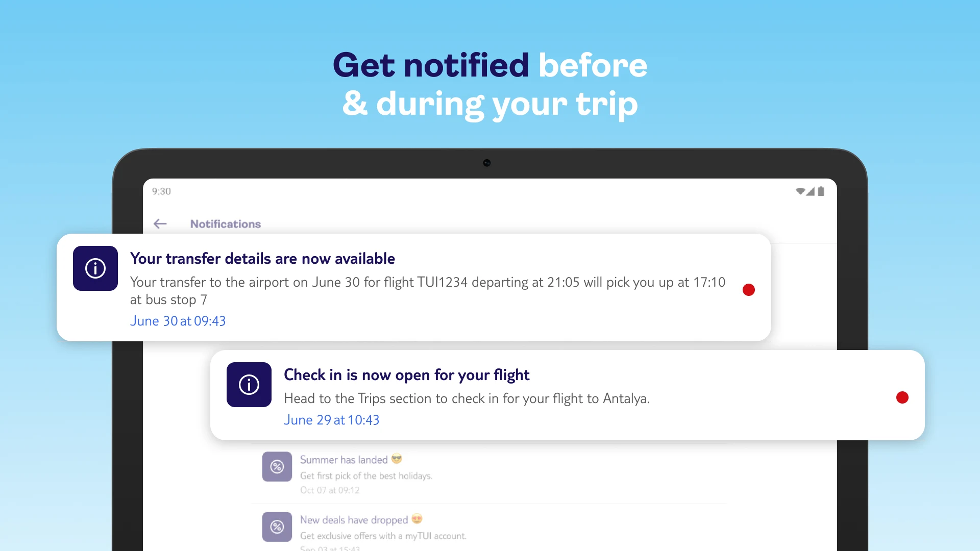Tap the June 29 at 10:43 timestamp

(332, 420)
